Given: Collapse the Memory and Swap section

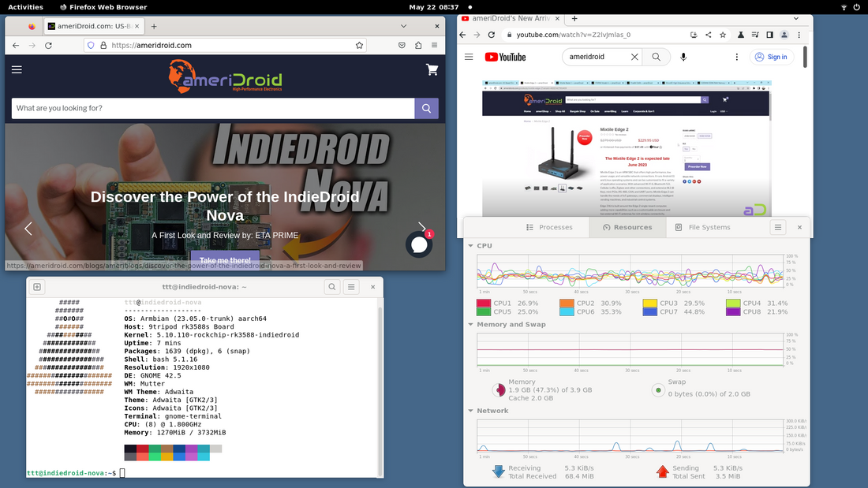Looking at the screenshot, I should tap(471, 324).
